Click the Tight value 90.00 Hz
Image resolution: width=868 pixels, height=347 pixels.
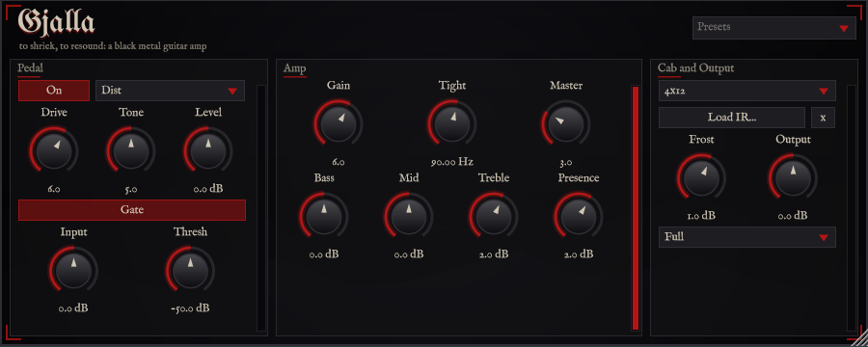point(452,162)
